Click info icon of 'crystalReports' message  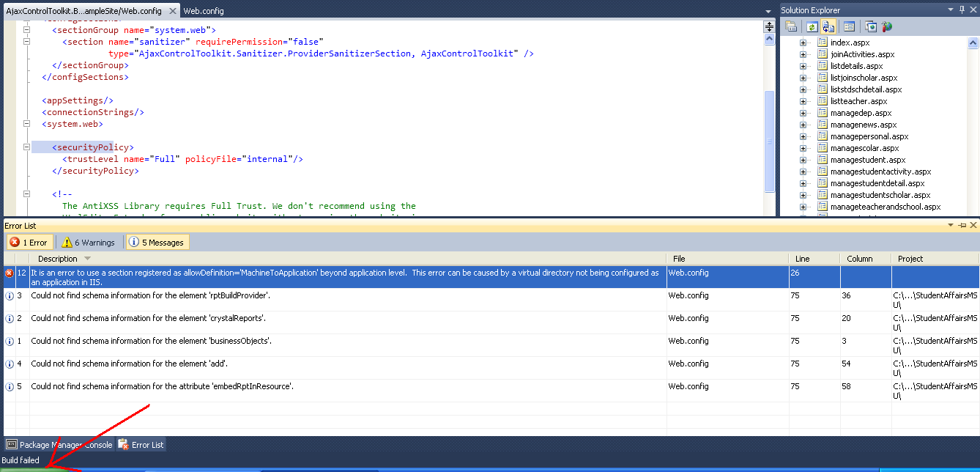tap(10, 318)
